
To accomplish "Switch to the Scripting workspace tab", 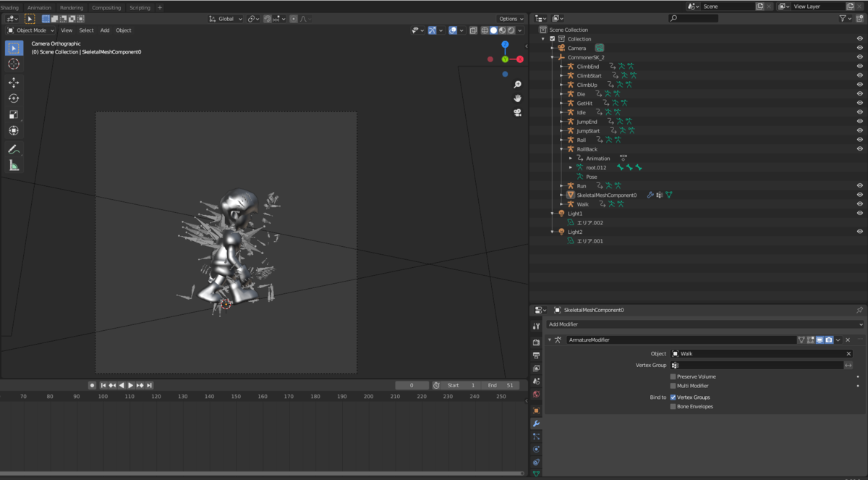I will pos(140,7).
